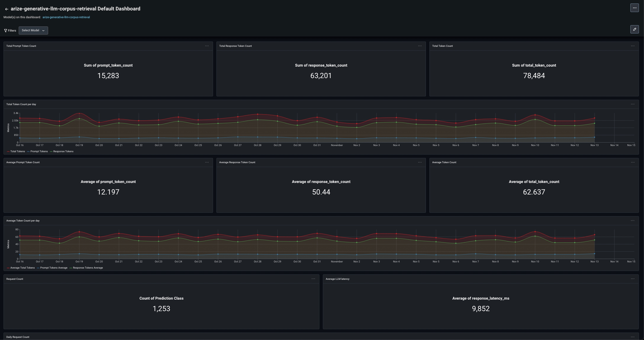Viewport: 644px width, 340px height.
Task: Toggle Average Total Tokens legend entry
Action: [22, 268]
